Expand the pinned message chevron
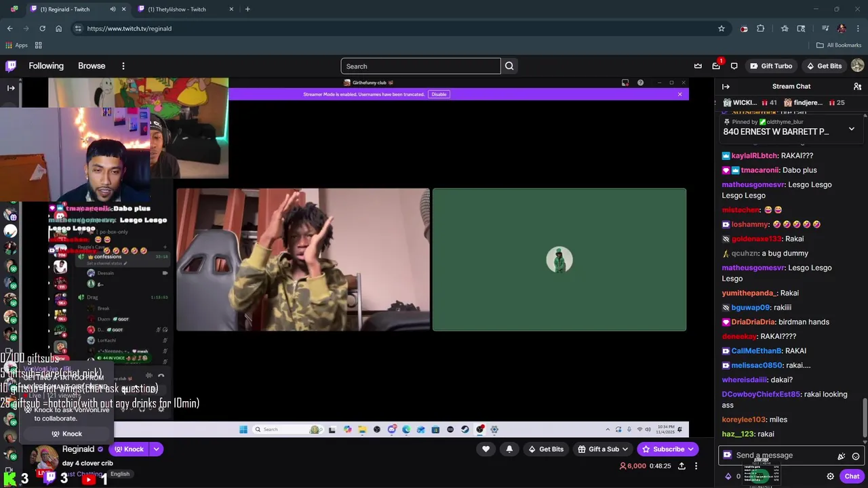The width and height of the screenshot is (868, 488). point(852,129)
